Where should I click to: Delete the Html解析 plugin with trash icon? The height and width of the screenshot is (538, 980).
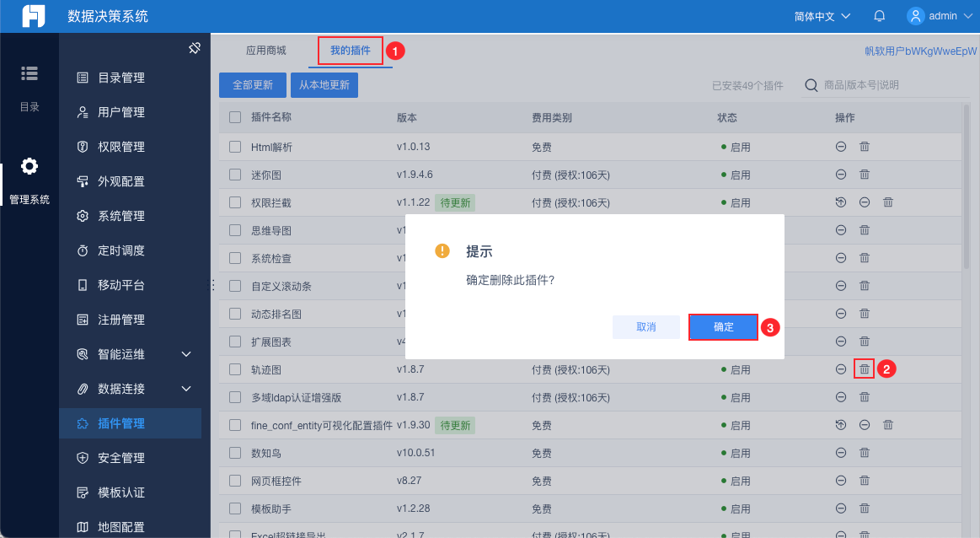865,147
